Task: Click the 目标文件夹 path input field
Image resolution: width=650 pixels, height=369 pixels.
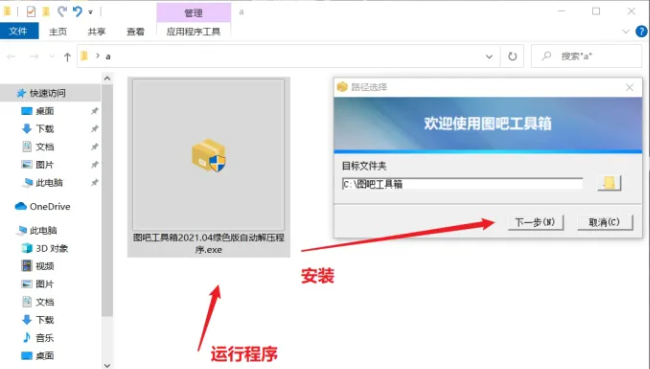Action: pyautogui.click(x=462, y=184)
